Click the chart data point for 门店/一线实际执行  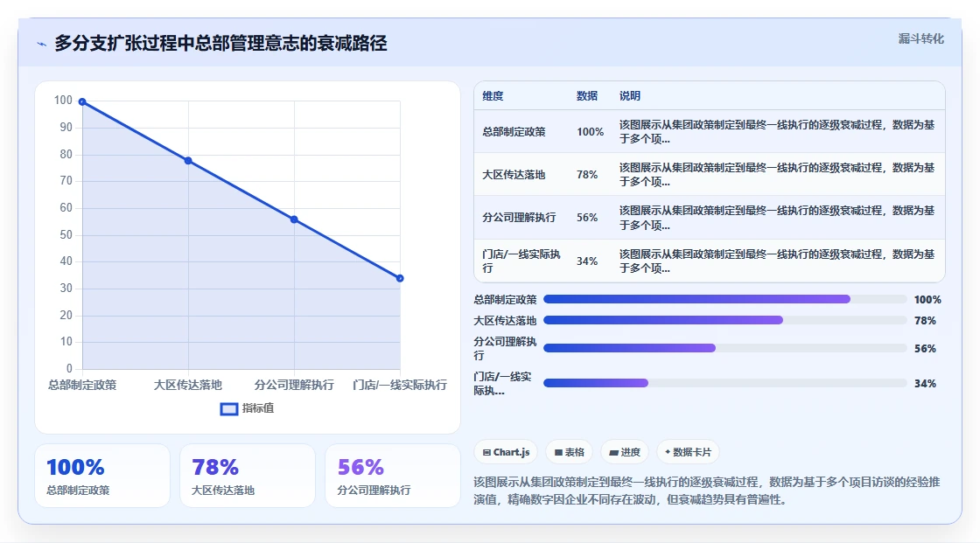tap(400, 278)
